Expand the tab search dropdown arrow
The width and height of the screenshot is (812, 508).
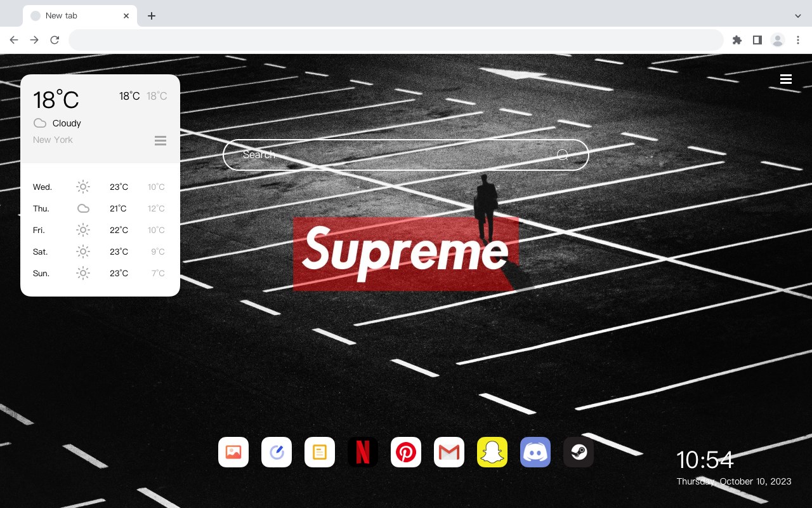pos(798,16)
